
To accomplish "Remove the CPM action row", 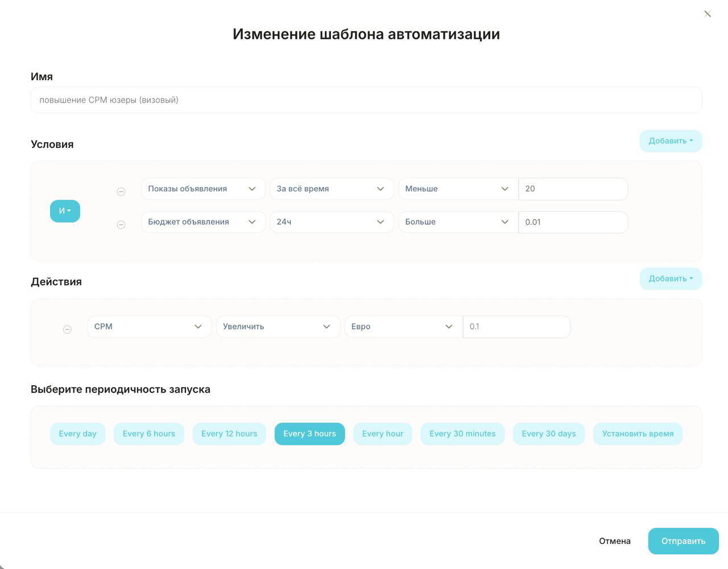I will tap(67, 329).
